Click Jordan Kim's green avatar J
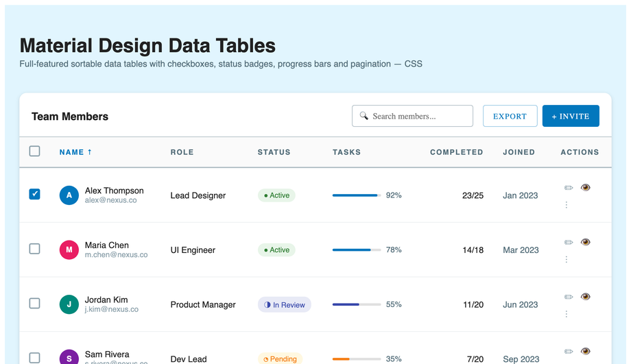 tap(69, 304)
